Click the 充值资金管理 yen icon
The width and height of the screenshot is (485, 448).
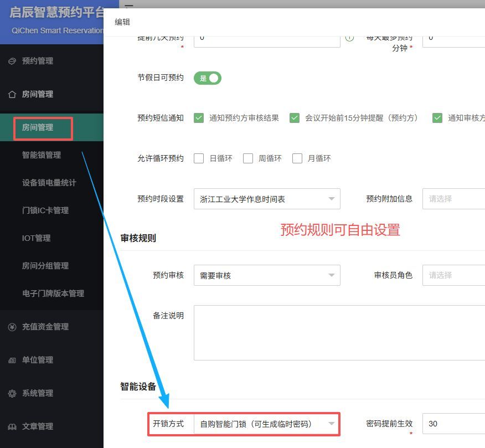[x=12, y=327]
